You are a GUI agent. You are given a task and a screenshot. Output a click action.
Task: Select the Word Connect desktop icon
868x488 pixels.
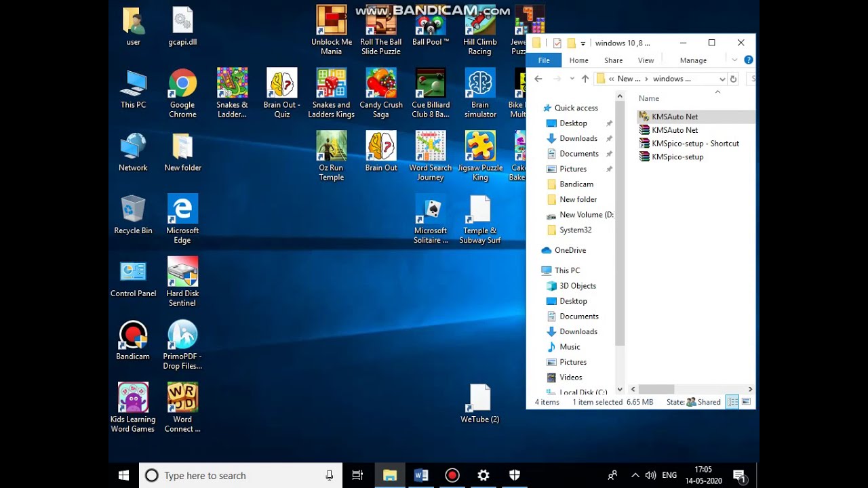[x=182, y=407]
